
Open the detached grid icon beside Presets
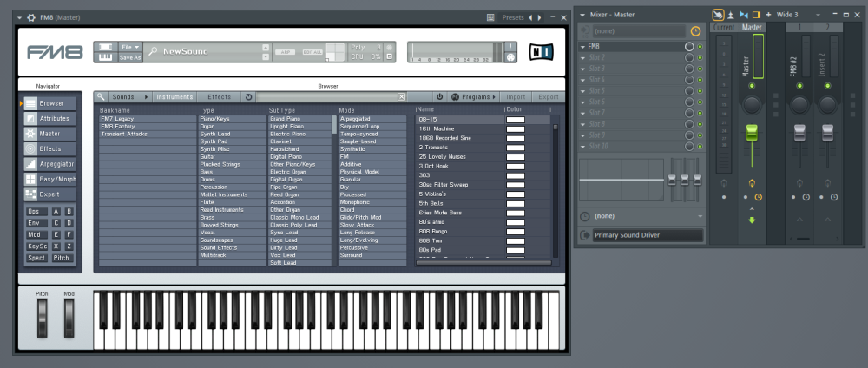click(490, 17)
